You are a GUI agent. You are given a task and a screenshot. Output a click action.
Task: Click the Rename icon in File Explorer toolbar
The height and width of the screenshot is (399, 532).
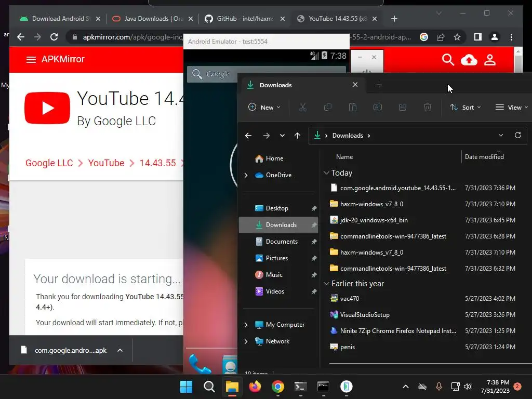click(x=378, y=108)
